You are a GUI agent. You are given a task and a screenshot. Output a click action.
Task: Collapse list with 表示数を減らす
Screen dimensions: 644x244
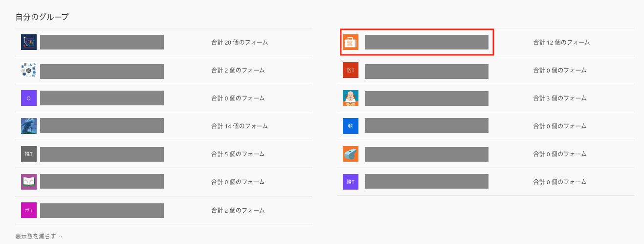point(35,236)
